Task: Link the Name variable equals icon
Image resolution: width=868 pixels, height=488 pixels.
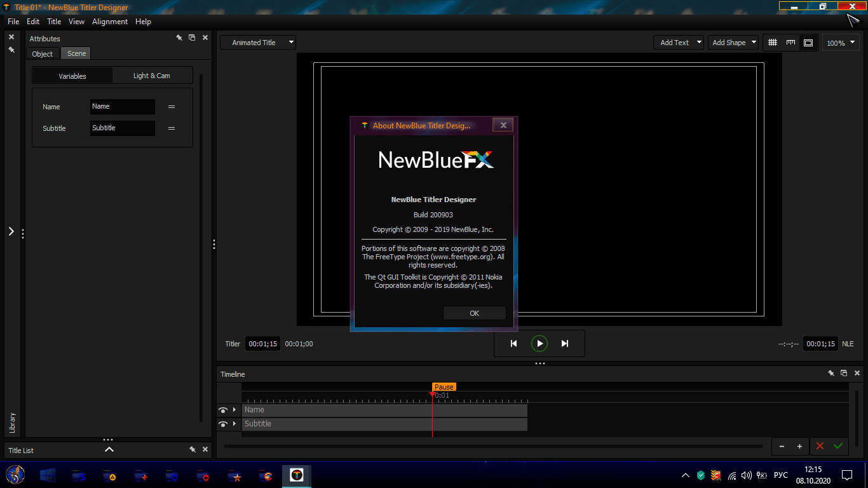Action: point(172,107)
